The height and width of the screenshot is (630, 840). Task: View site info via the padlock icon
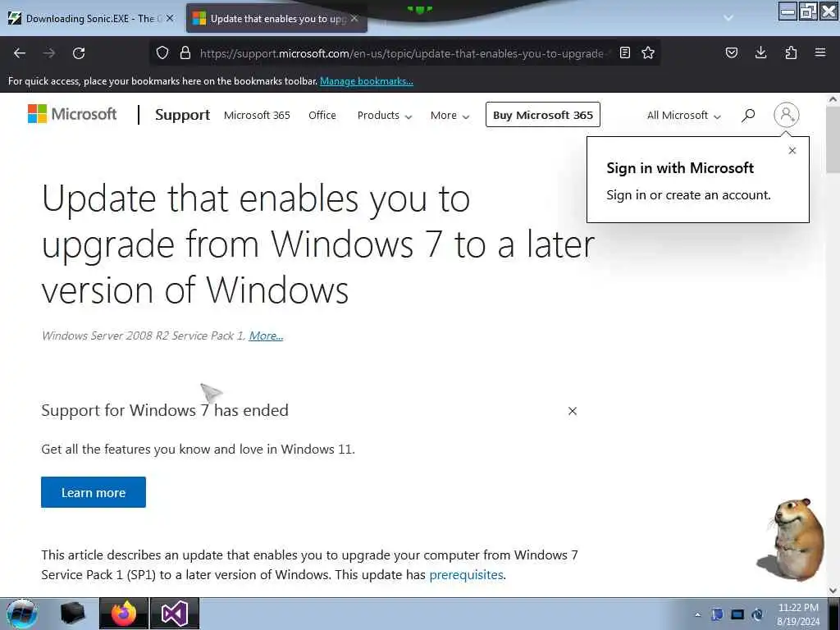(185, 52)
